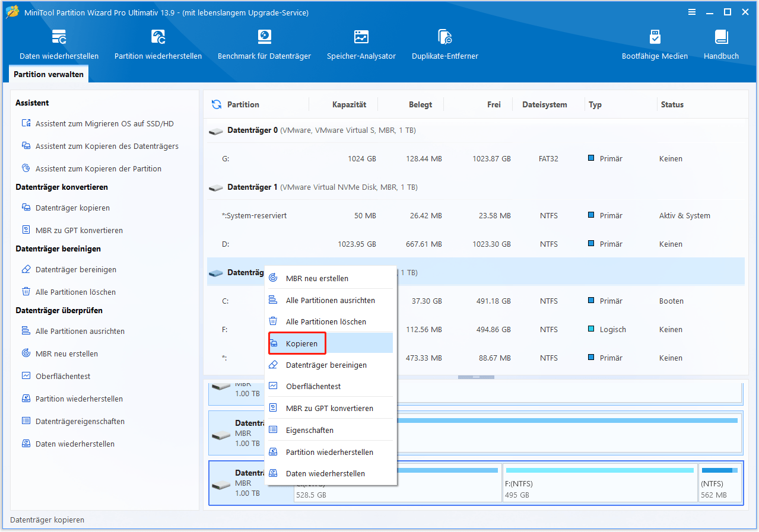The height and width of the screenshot is (532, 759).
Task: Click Datenträger kopieren in sidebar
Action: click(x=65, y=208)
